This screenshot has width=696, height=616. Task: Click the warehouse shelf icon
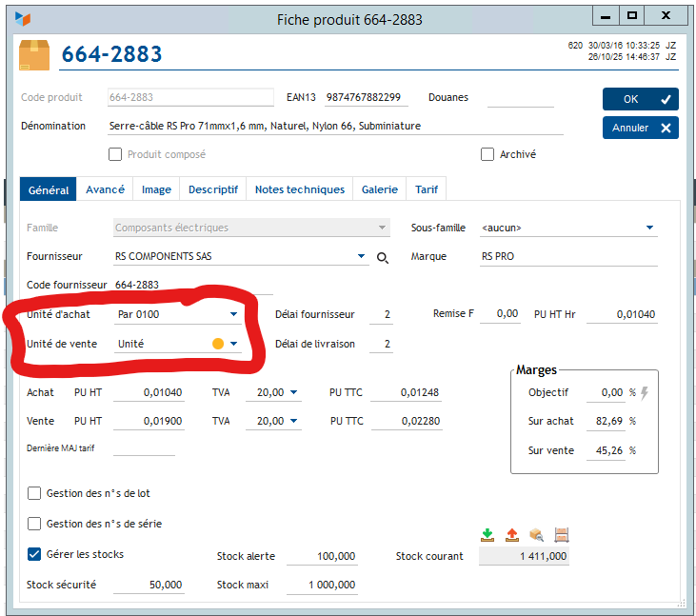pyautogui.click(x=561, y=534)
